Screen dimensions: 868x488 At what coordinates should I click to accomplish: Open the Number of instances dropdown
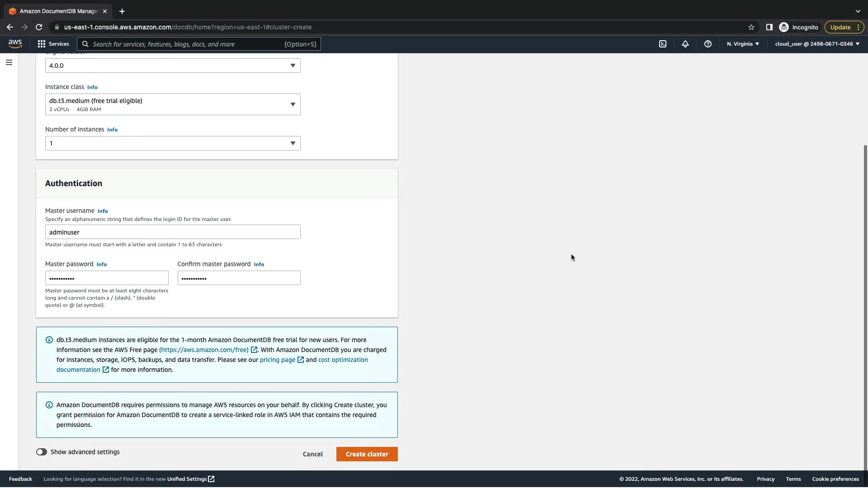(172, 143)
